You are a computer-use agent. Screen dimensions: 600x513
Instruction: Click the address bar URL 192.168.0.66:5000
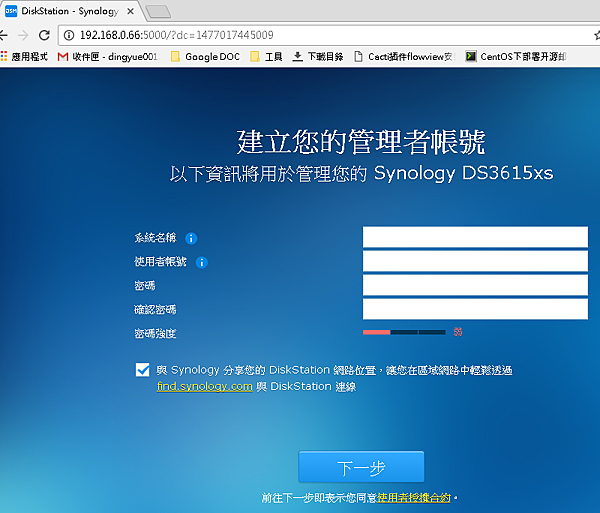pyautogui.click(x=177, y=35)
